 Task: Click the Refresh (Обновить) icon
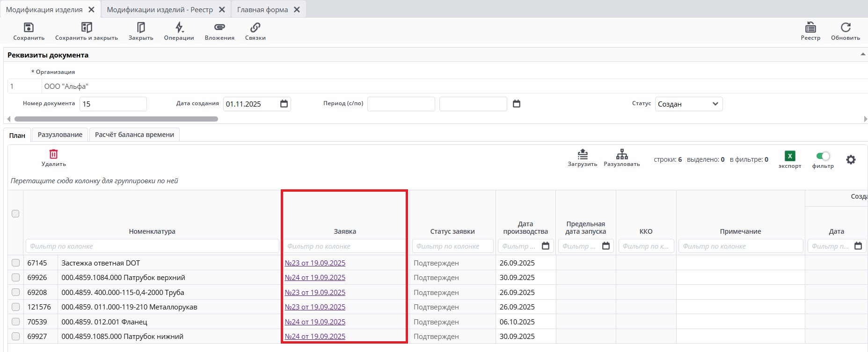coord(846,28)
